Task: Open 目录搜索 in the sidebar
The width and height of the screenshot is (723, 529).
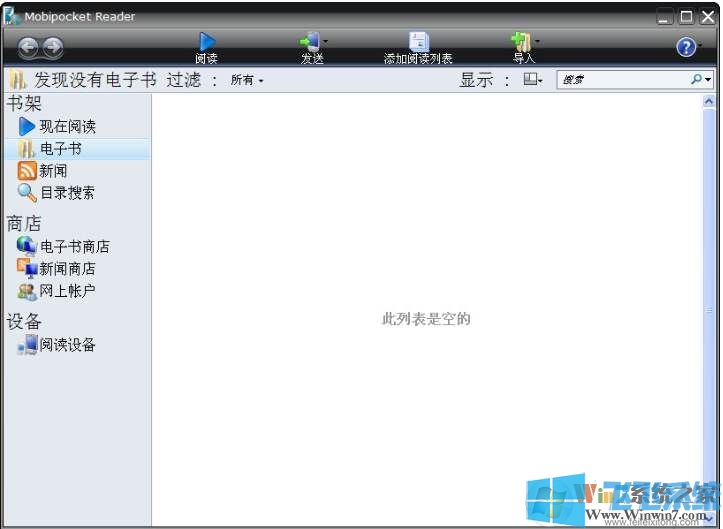Action: [x=67, y=193]
